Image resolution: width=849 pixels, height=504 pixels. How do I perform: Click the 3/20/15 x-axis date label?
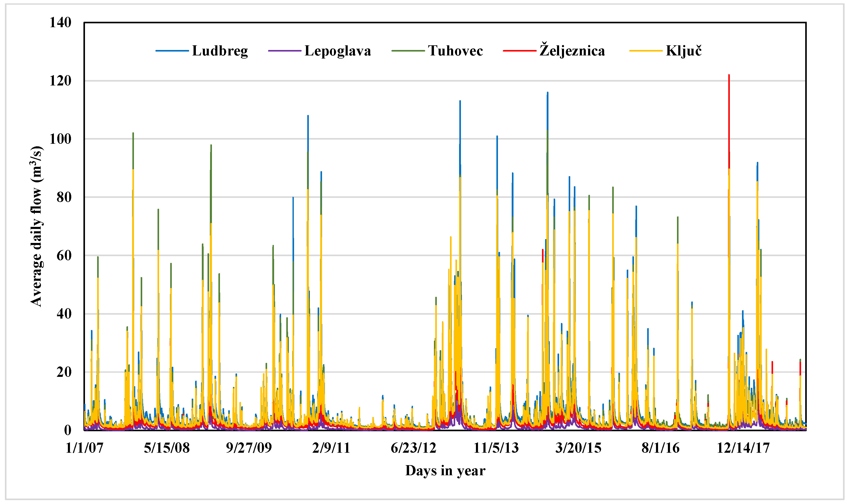[578, 448]
